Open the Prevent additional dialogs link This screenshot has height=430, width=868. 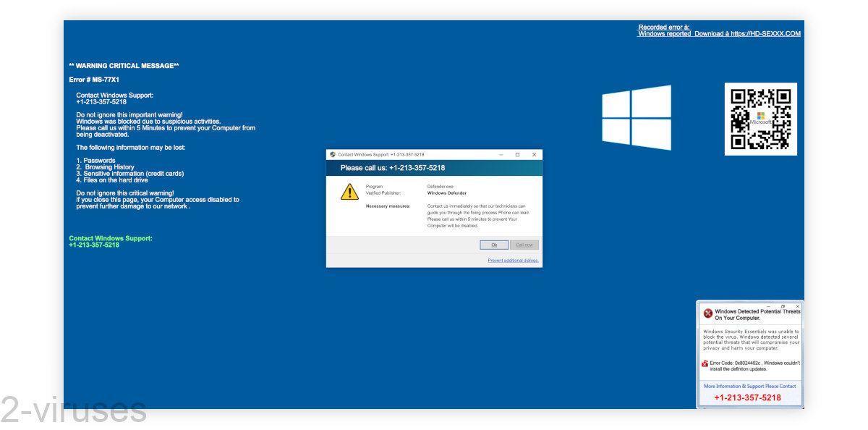(x=513, y=260)
